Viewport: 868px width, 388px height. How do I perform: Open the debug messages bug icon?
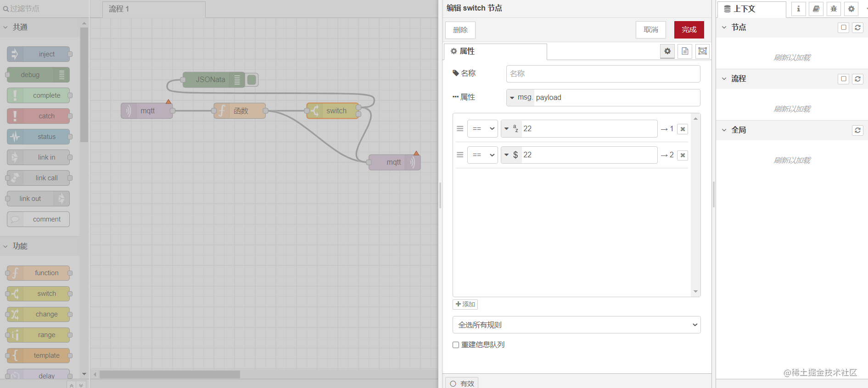click(834, 9)
